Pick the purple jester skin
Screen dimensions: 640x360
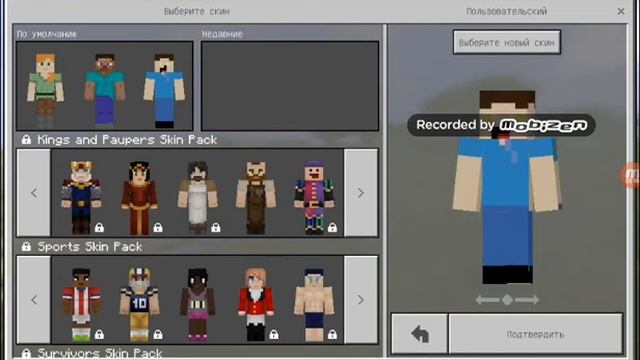314,197
